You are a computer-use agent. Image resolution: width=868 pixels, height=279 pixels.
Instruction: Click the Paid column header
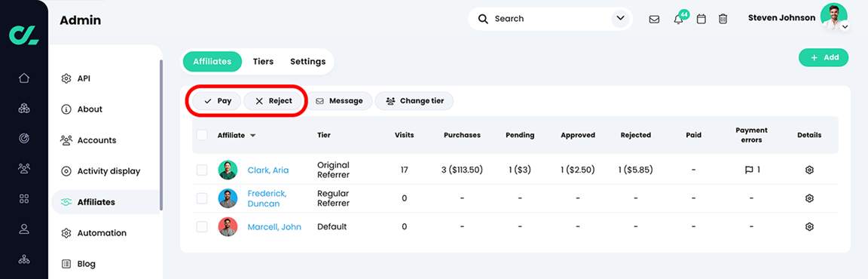[693, 135]
